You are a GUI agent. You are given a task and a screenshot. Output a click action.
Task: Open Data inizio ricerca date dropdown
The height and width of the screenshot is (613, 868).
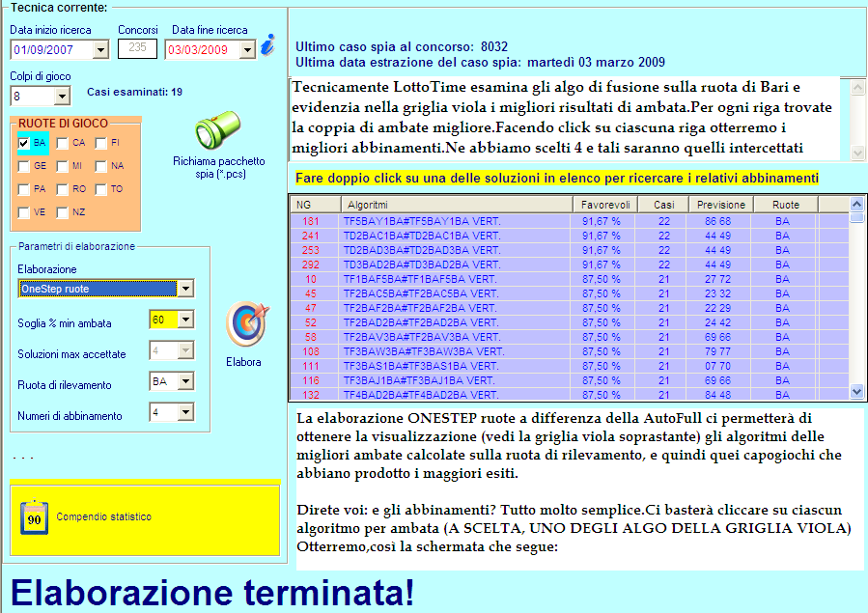click(x=100, y=50)
